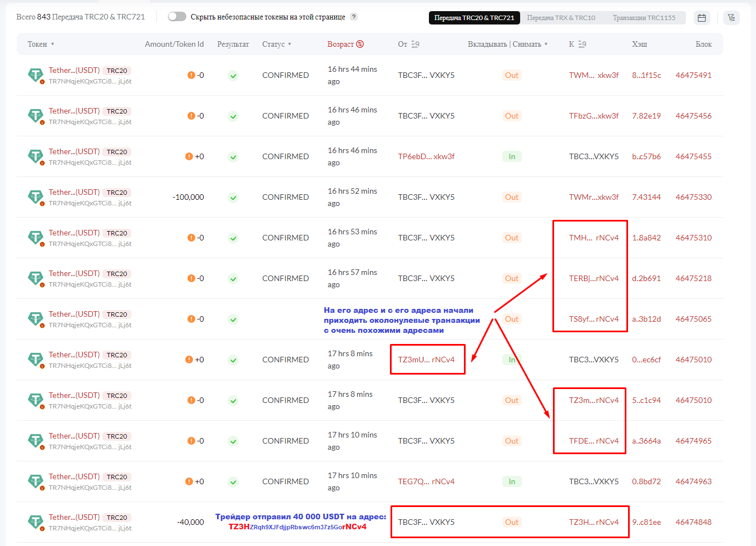Screen dimensions: 756x546
Task: Click success checkmark in block 46475330 row
Action: click(233, 198)
